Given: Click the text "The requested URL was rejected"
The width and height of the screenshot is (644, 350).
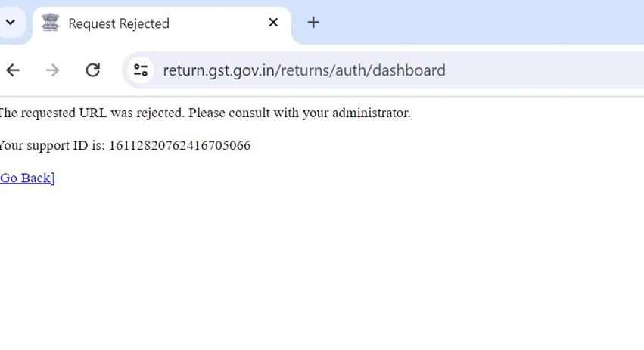Looking at the screenshot, I should click(x=92, y=113).
